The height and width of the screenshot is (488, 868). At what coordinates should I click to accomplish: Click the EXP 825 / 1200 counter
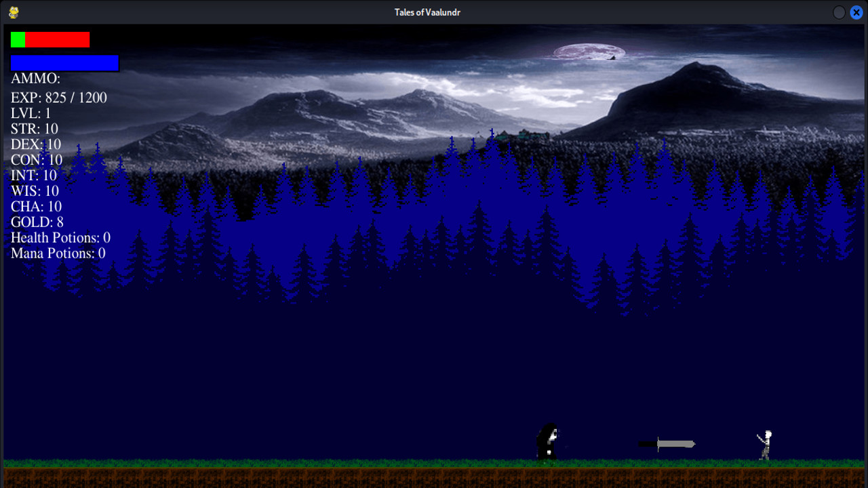(58, 98)
